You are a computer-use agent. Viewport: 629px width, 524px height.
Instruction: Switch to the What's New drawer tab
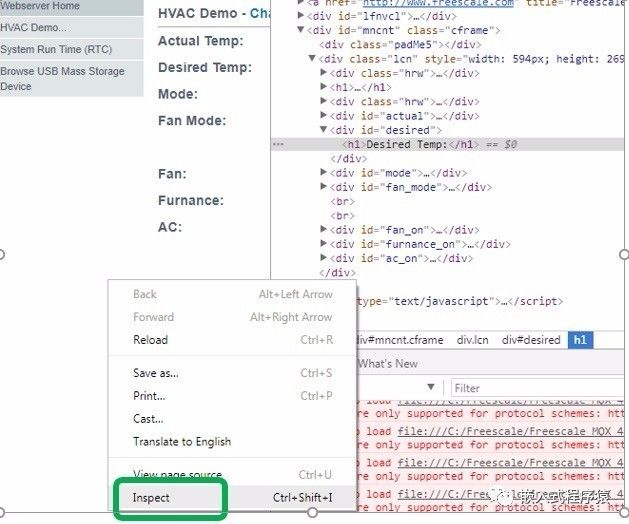pyautogui.click(x=388, y=364)
